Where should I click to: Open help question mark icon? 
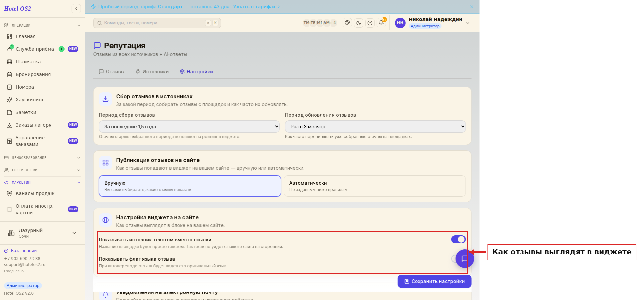click(x=370, y=23)
